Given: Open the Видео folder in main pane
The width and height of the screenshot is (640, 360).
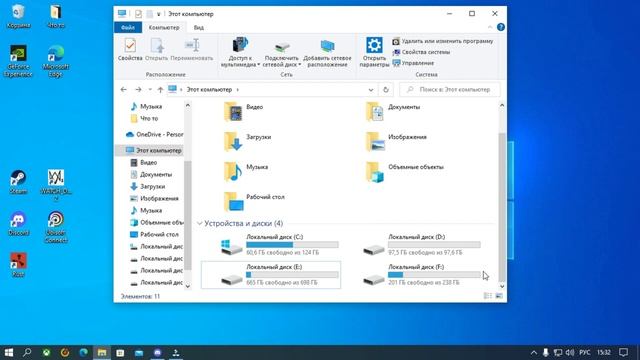Looking at the screenshot, I should pos(244,111).
